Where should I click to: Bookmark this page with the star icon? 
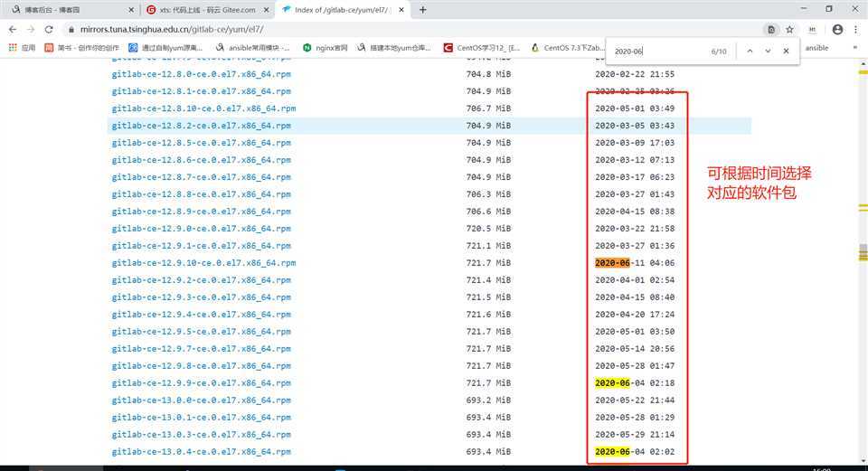point(789,29)
